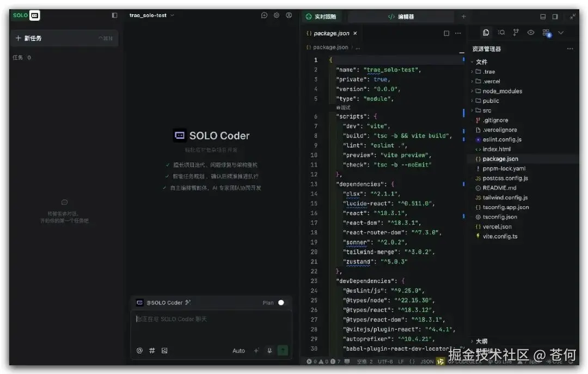Switch to the 编辑器 tab

coord(401,16)
